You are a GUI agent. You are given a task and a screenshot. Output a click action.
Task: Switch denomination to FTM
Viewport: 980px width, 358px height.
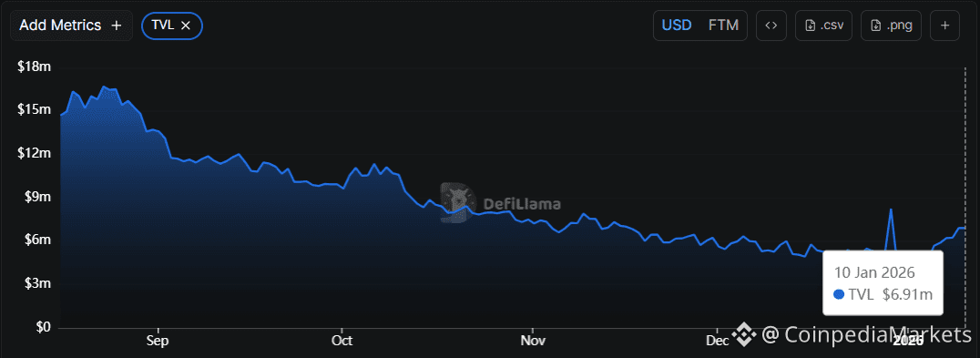point(724,26)
